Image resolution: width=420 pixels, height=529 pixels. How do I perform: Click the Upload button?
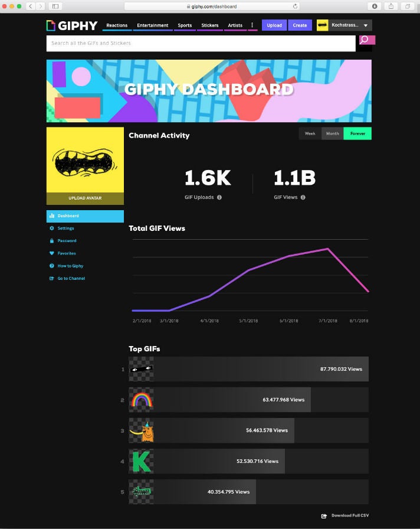(274, 25)
